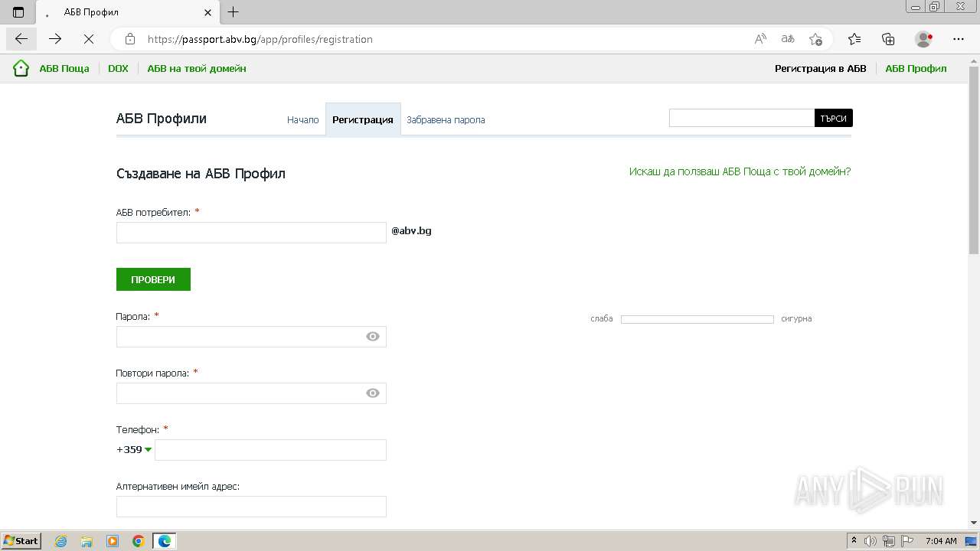Screen dimensions: 980x551
Task: Focus the Повтори парола input field
Action: 251,393
